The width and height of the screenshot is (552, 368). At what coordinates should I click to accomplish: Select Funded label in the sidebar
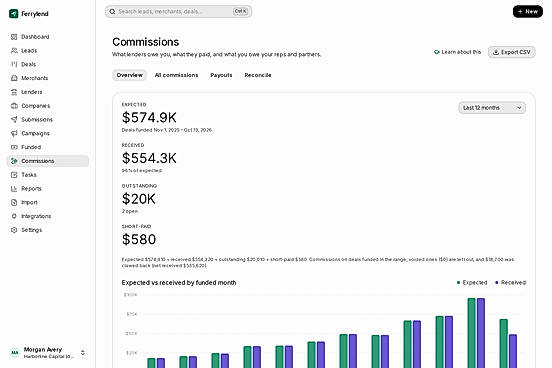31,147
